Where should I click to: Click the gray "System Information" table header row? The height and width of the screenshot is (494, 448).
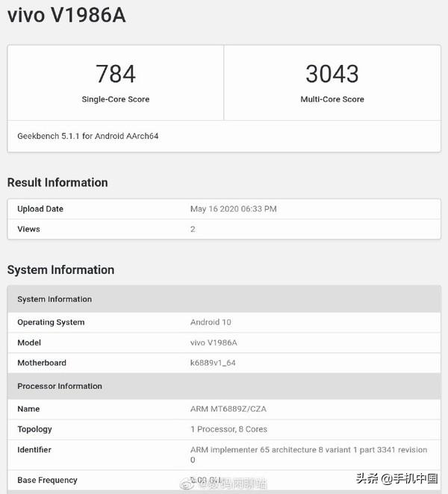coord(224,299)
